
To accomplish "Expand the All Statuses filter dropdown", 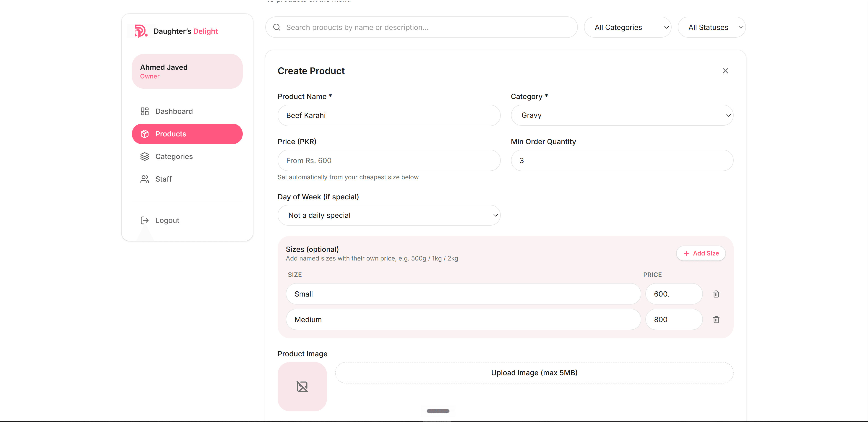I will point(712,27).
